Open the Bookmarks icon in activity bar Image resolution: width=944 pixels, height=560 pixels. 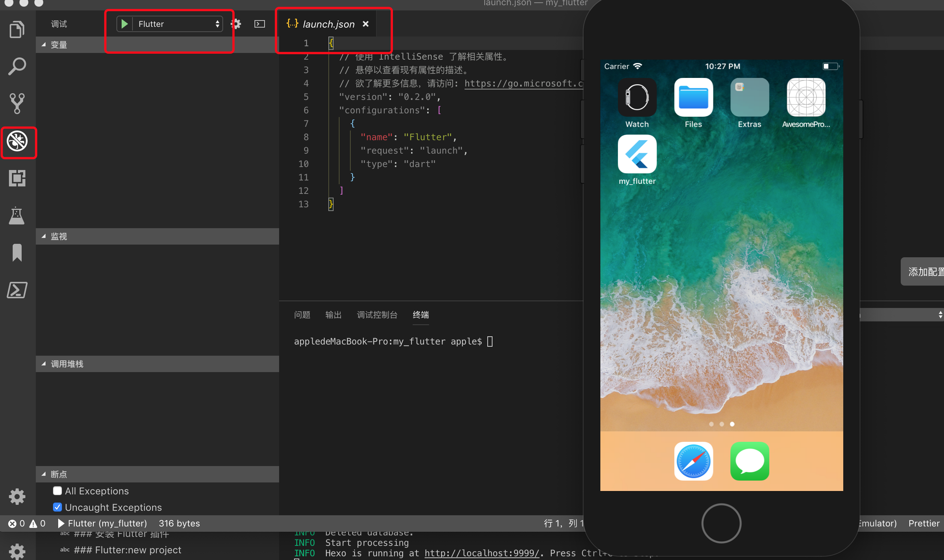point(17,252)
